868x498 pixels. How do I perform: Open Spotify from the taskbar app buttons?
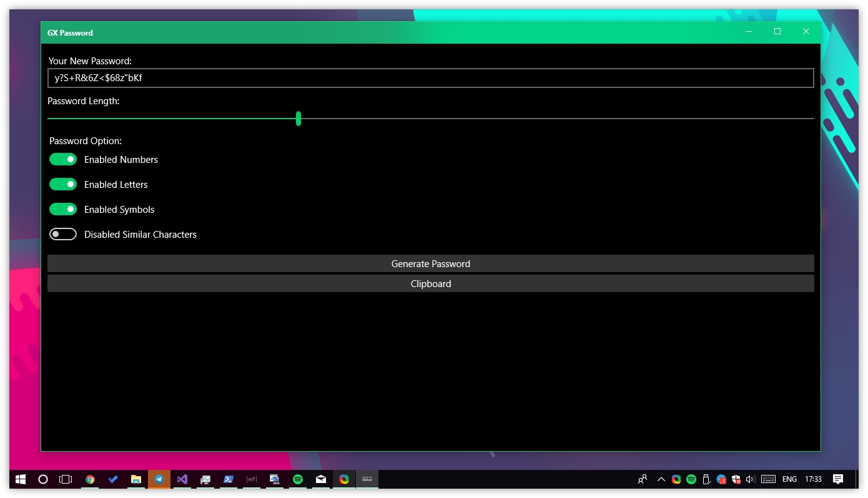pyautogui.click(x=298, y=479)
